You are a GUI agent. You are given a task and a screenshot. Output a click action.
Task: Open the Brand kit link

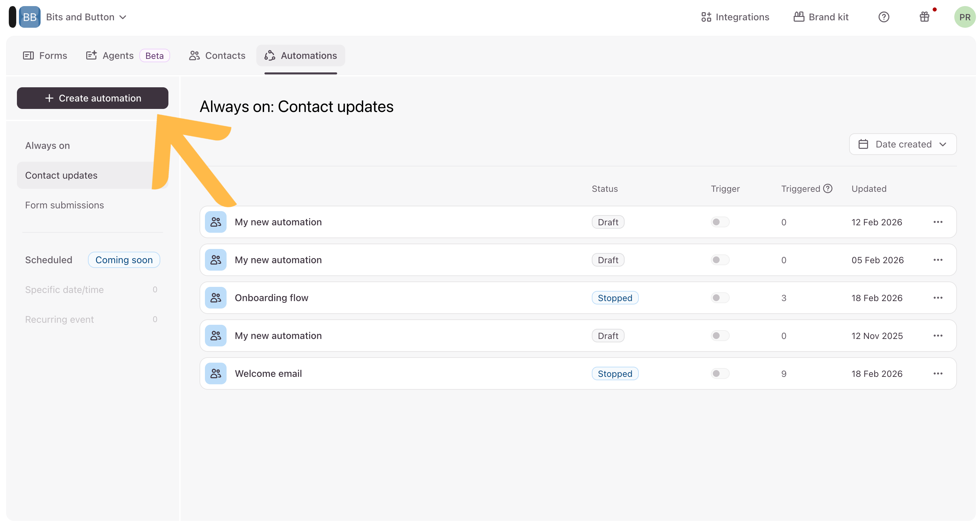(821, 17)
